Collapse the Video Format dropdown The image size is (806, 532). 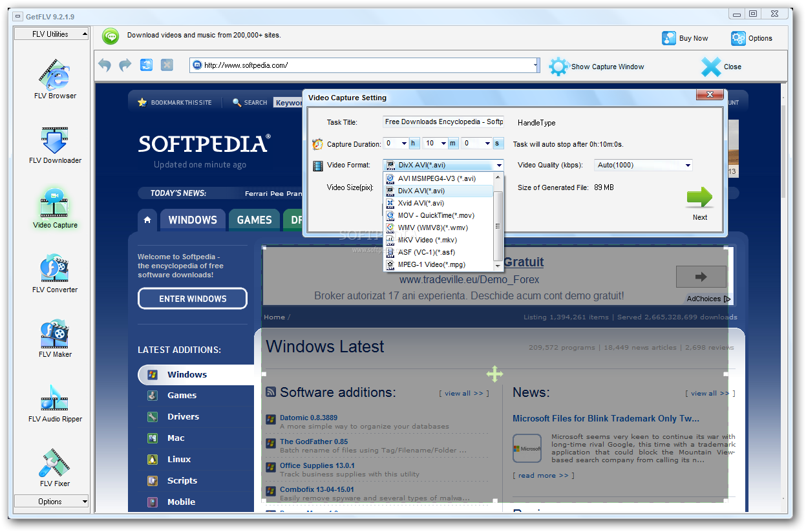click(x=499, y=165)
